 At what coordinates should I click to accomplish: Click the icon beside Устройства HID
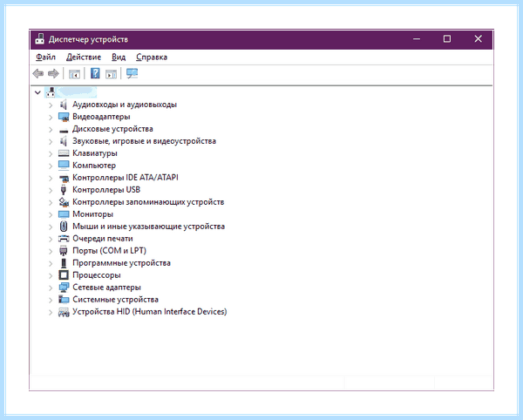pyautogui.click(x=64, y=312)
